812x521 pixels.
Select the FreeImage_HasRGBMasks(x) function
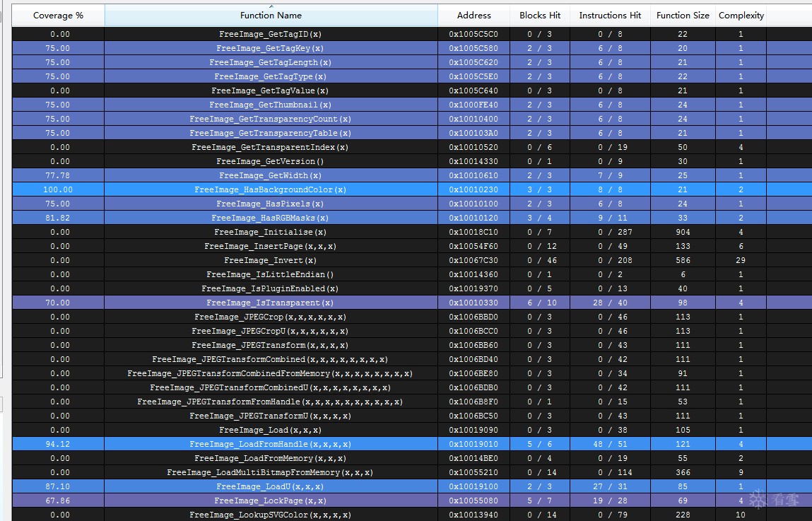click(271, 218)
